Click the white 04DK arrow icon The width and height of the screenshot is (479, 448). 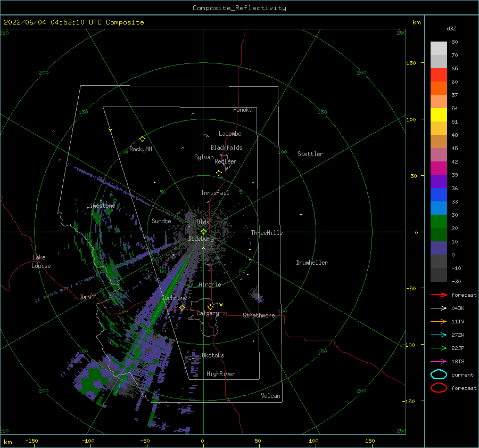pyautogui.click(x=439, y=308)
